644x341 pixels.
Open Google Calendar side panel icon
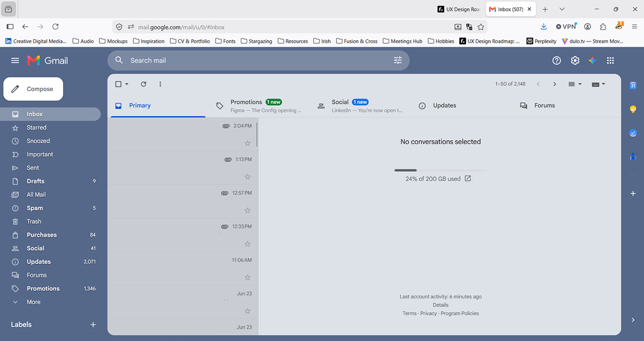pyautogui.click(x=633, y=85)
